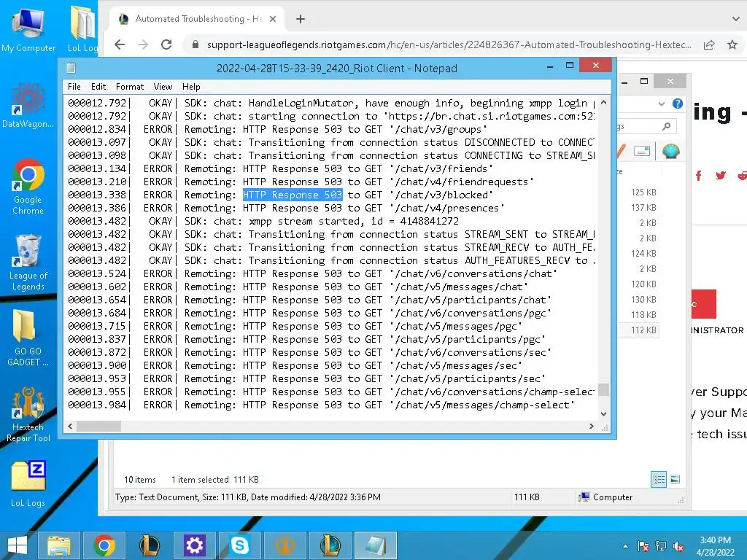This screenshot has height=560, width=747.
Task: Expand the Explorer ribbon chevron
Action: 661,104
